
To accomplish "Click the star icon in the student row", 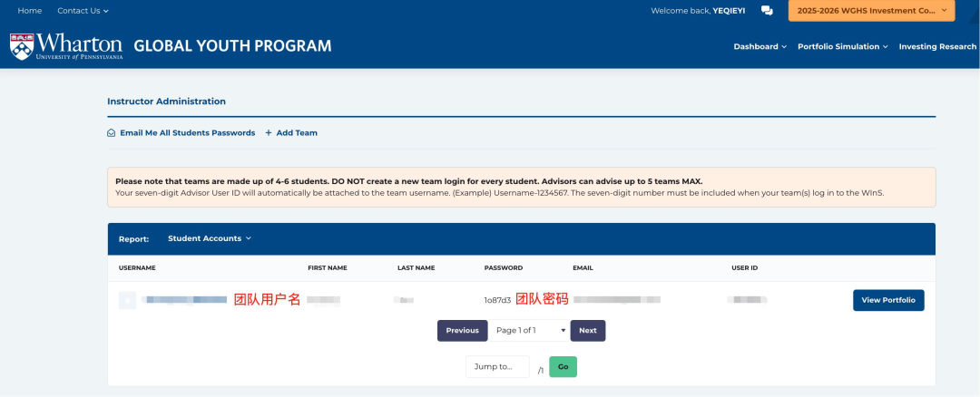I will 128,300.
